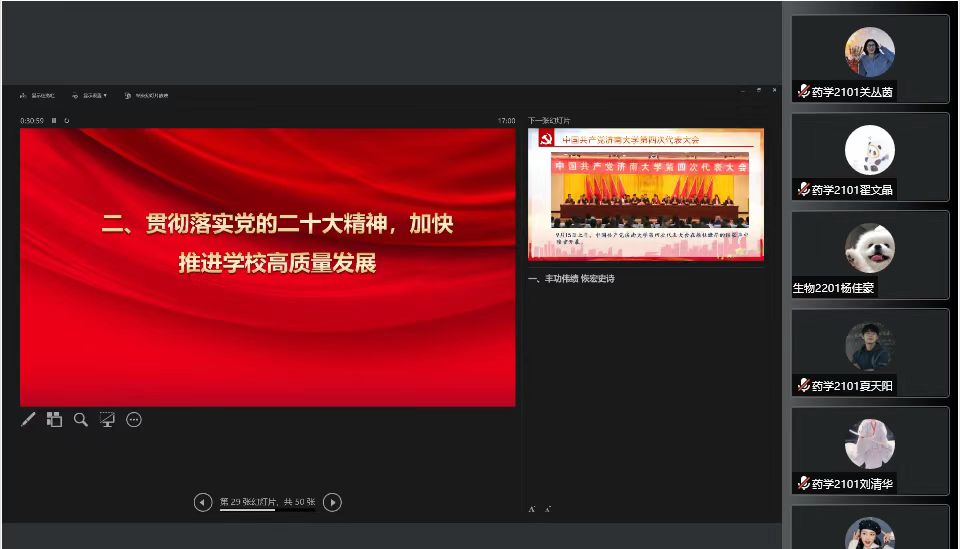Increase the notes text size
This screenshot has height=549, width=960.
pos(532,509)
